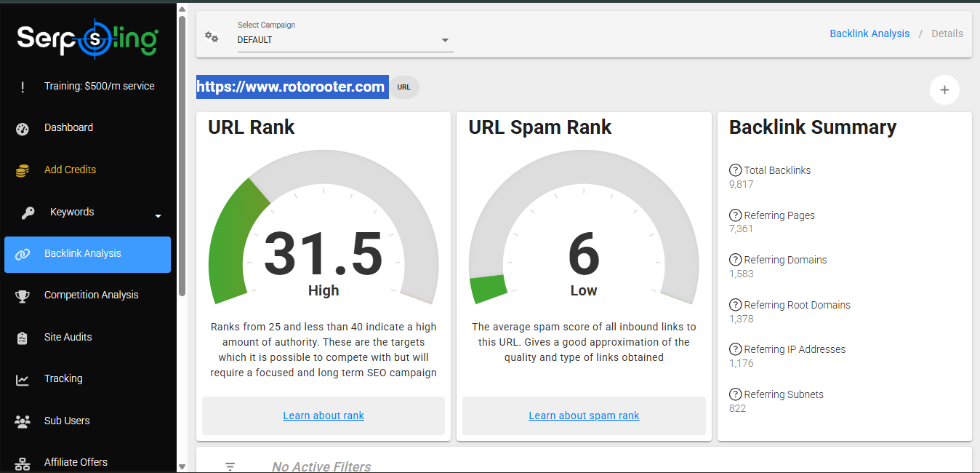Click Learn about spam rank link
This screenshot has height=473, width=980.
click(x=584, y=416)
